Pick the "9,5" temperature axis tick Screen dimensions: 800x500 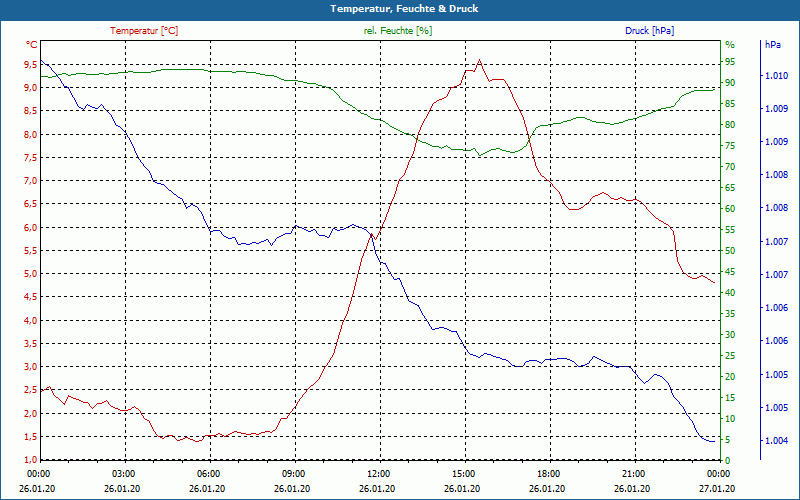(x=31, y=65)
